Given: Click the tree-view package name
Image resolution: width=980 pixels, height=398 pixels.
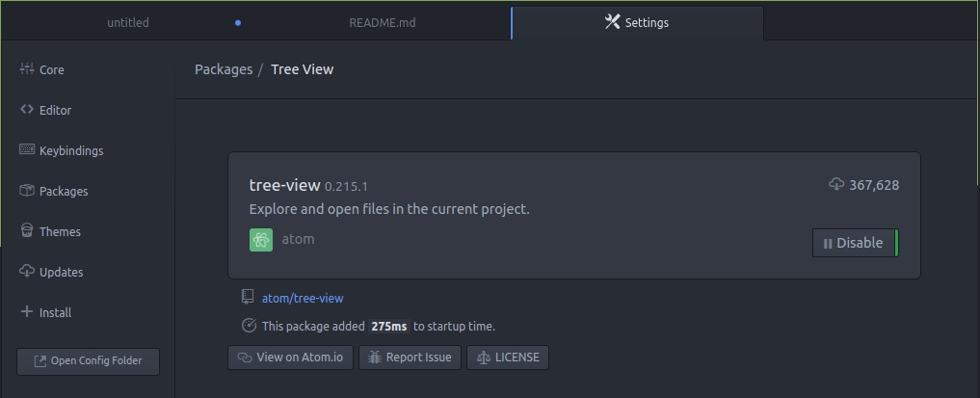Looking at the screenshot, I should click(284, 185).
